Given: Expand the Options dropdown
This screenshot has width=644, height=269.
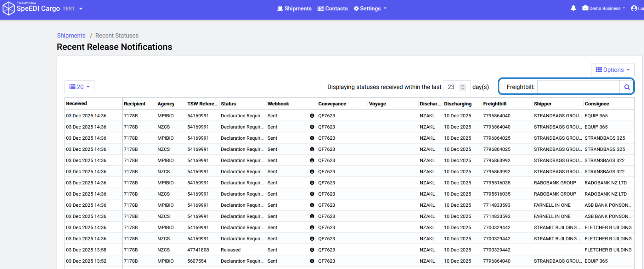Looking at the screenshot, I should (612, 70).
